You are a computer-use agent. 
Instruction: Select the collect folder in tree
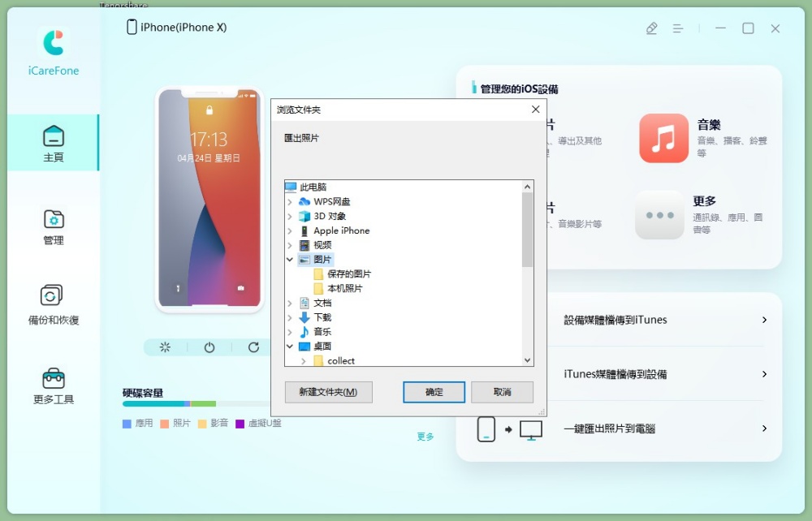coord(341,360)
